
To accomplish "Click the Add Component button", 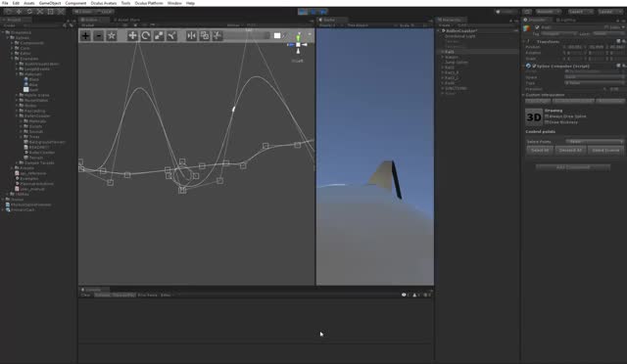I will [573, 167].
